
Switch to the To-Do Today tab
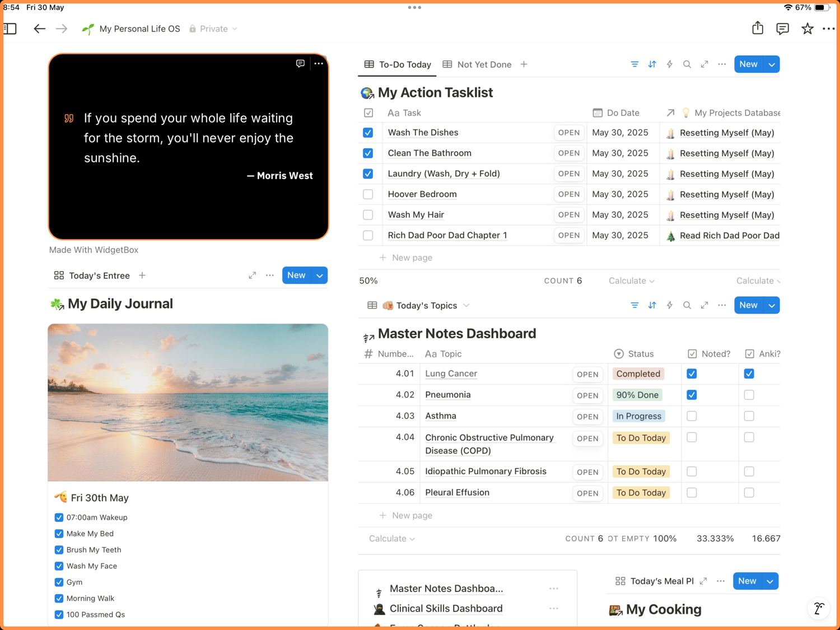click(x=398, y=64)
